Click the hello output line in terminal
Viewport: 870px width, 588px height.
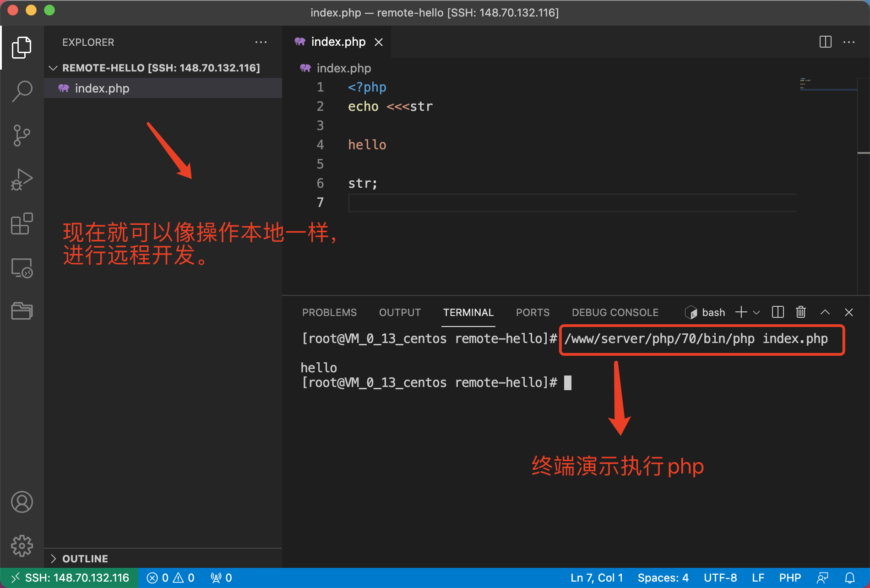pyautogui.click(x=319, y=368)
